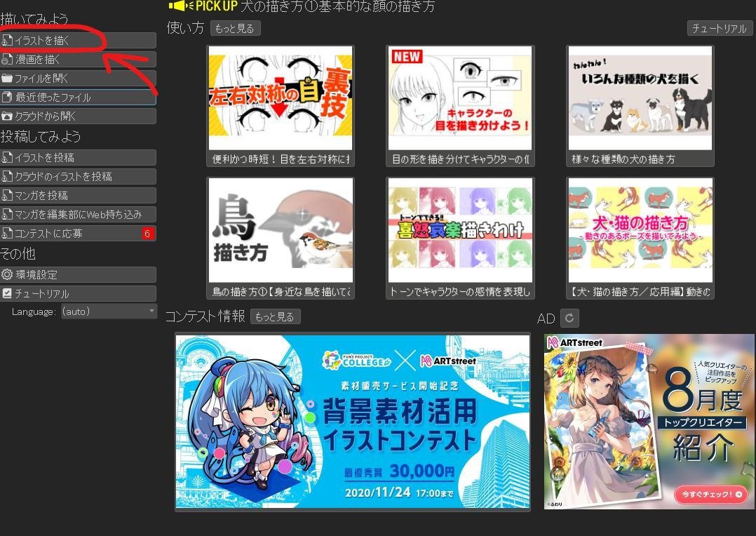Click the イラストを投稿 upload icon
The width and height of the screenshot is (756, 536).
click(8, 157)
